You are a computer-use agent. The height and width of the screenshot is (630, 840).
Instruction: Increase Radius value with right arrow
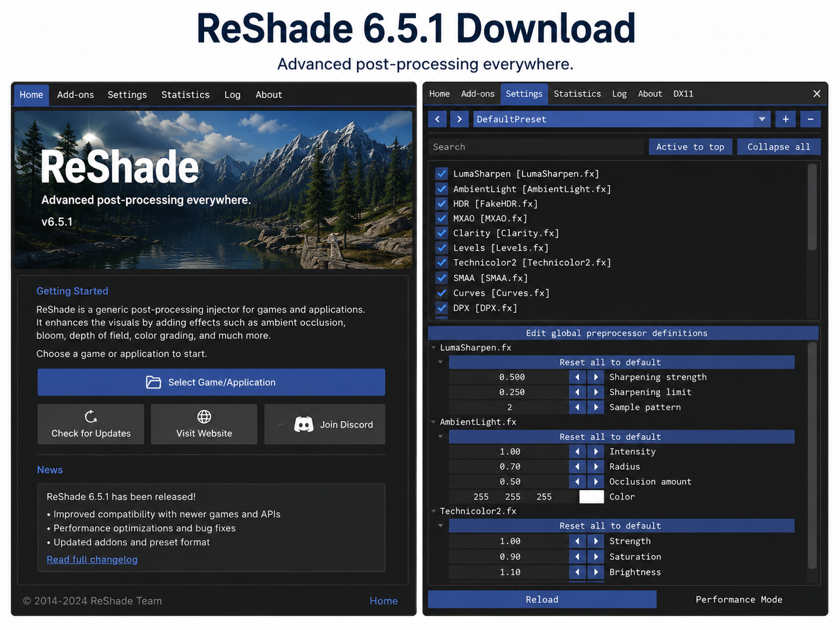(x=596, y=466)
